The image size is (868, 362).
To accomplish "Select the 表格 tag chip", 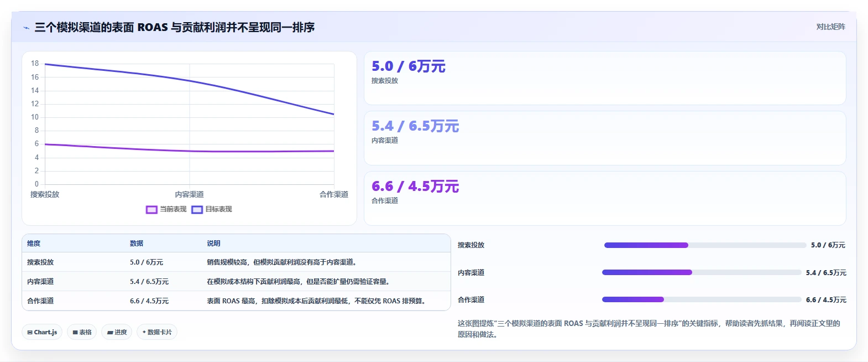I will 82,332.
